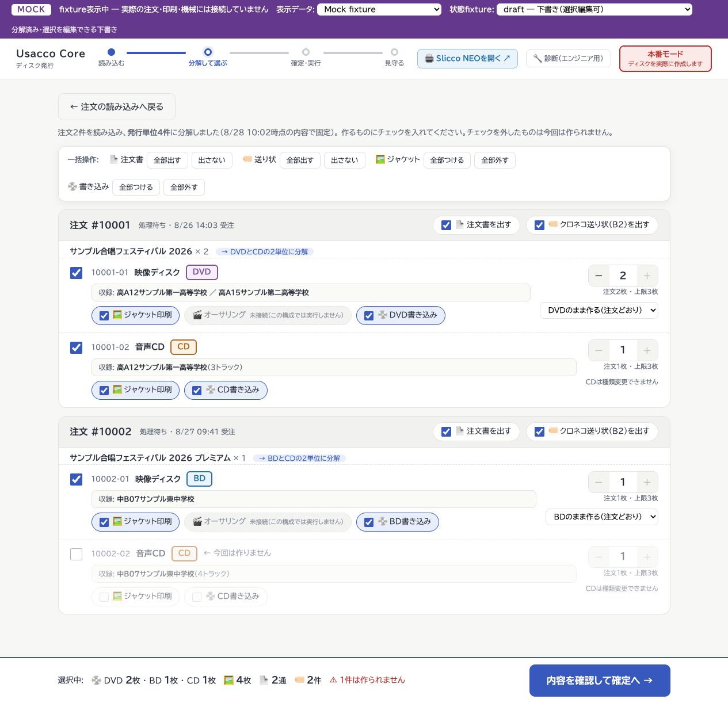728x703 pixels.
Task: Increase quantity for disc 10001-01
Action: (x=647, y=276)
